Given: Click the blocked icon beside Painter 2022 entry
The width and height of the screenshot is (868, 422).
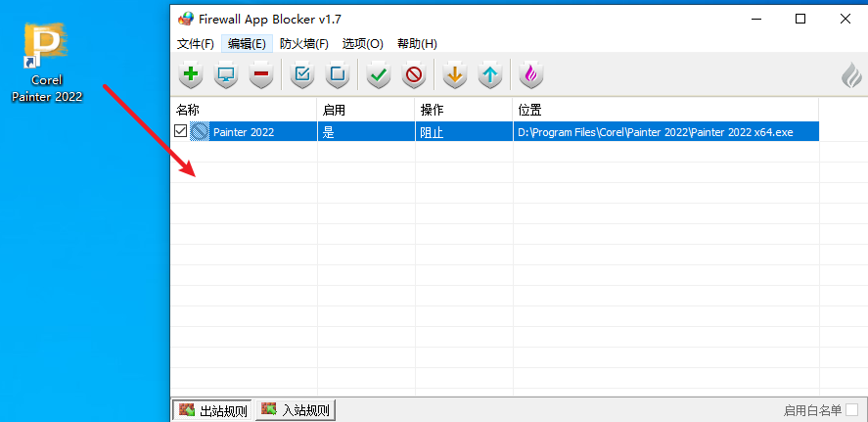Looking at the screenshot, I should click(200, 132).
